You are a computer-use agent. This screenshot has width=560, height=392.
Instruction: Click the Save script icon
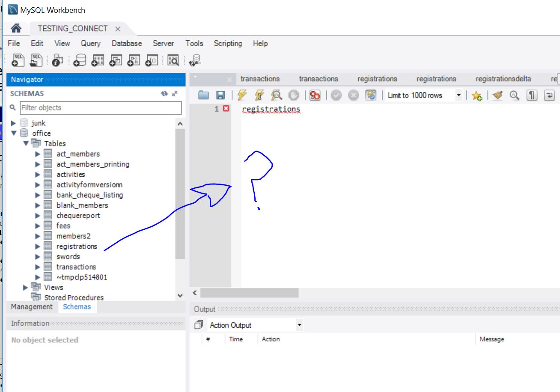pyautogui.click(x=220, y=95)
